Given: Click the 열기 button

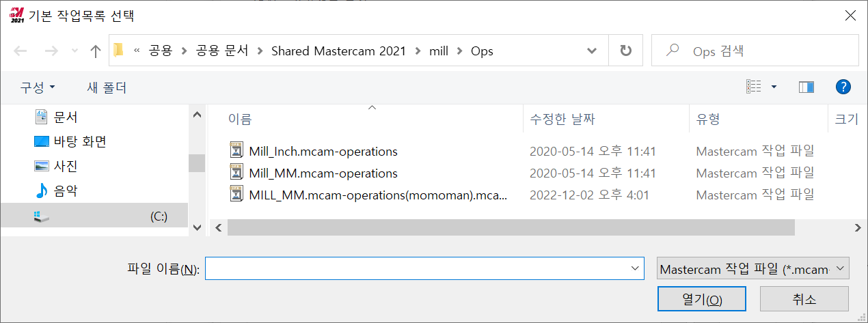Looking at the screenshot, I should tap(701, 299).
